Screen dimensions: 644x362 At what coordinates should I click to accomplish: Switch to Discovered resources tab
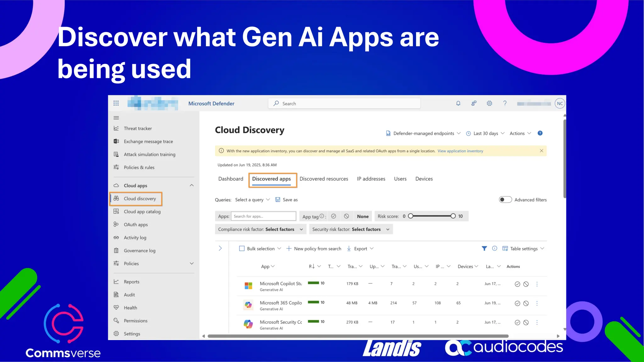(x=324, y=179)
